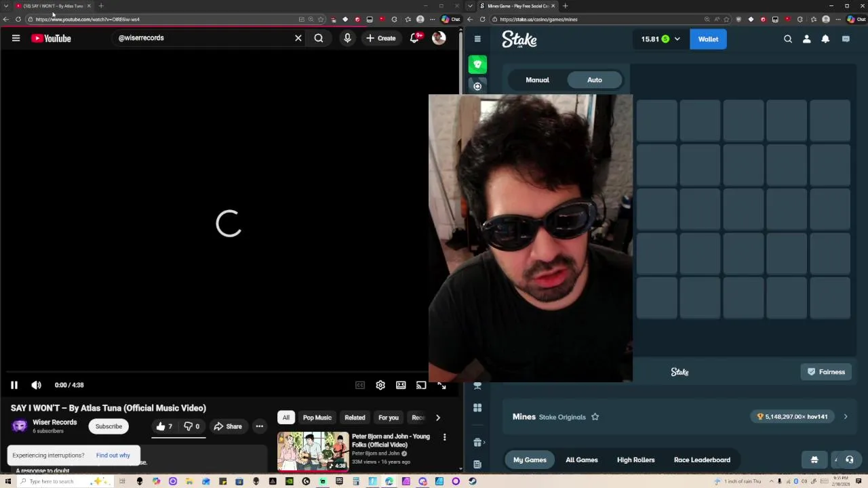This screenshot has height=488, width=868.
Task: Open the Stake sidebar news page icon
Action: point(477,464)
